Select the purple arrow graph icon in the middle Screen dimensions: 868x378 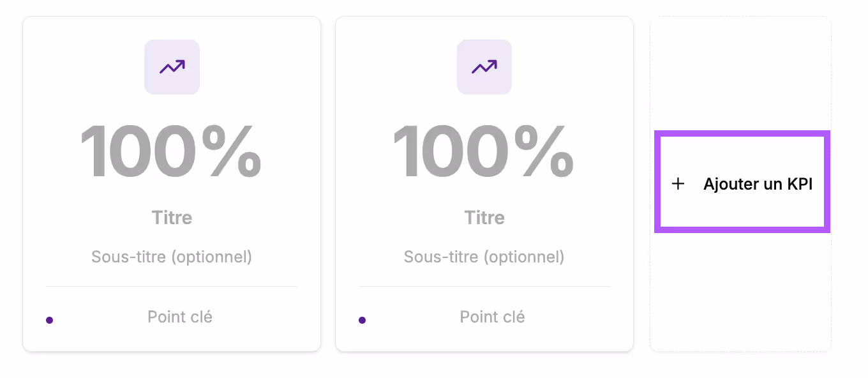coord(484,66)
